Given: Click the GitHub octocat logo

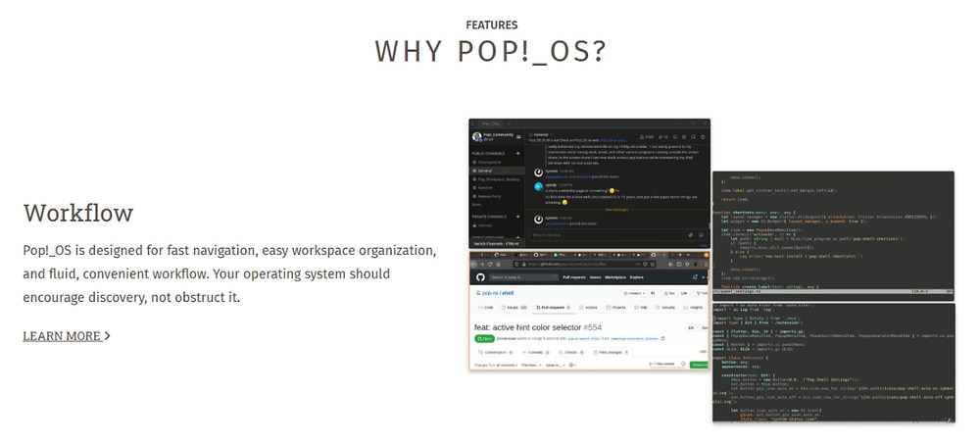Looking at the screenshot, I should pyautogui.click(x=480, y=277).
